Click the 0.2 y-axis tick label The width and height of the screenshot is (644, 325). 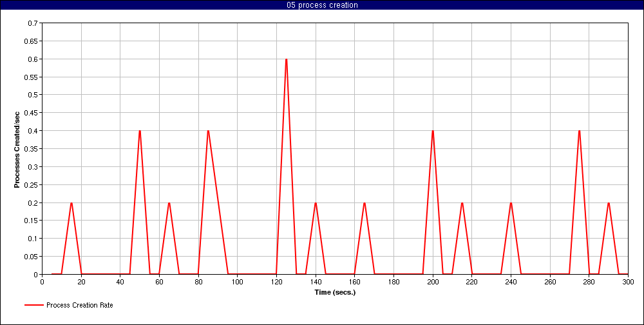32,203
